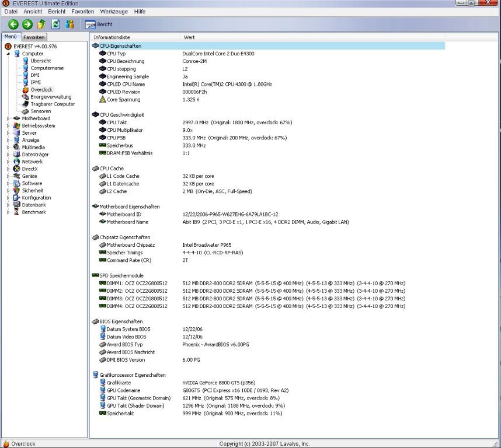The height and width of the screenshot is (448, 501).
Task: Click the DIMM3: OCZ OCZ2G800512 row
Action: (x=268, y=299)
